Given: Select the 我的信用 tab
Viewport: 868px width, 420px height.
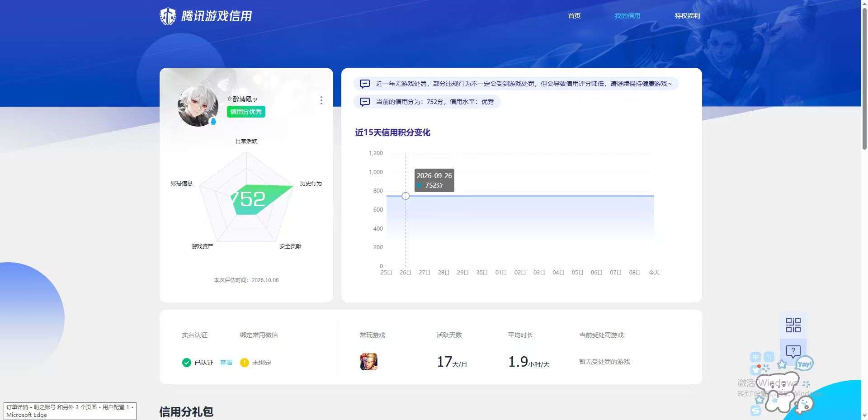Looking at the screenshot, I should (627, 16).
